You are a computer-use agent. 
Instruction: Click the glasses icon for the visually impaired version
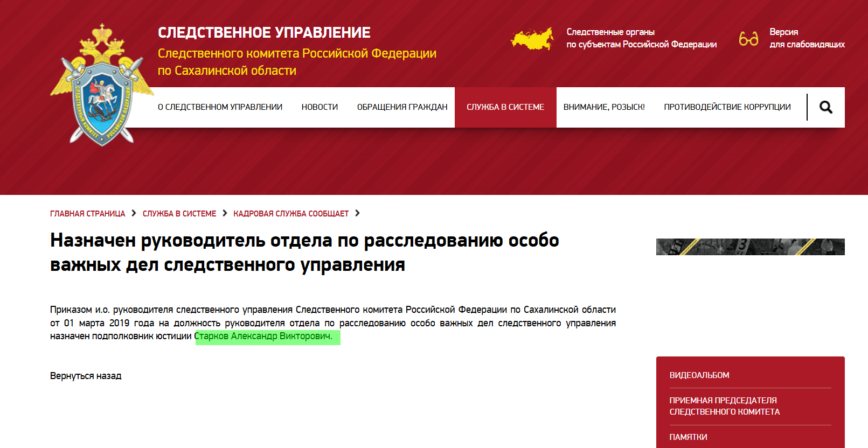[x=748, y=38]
